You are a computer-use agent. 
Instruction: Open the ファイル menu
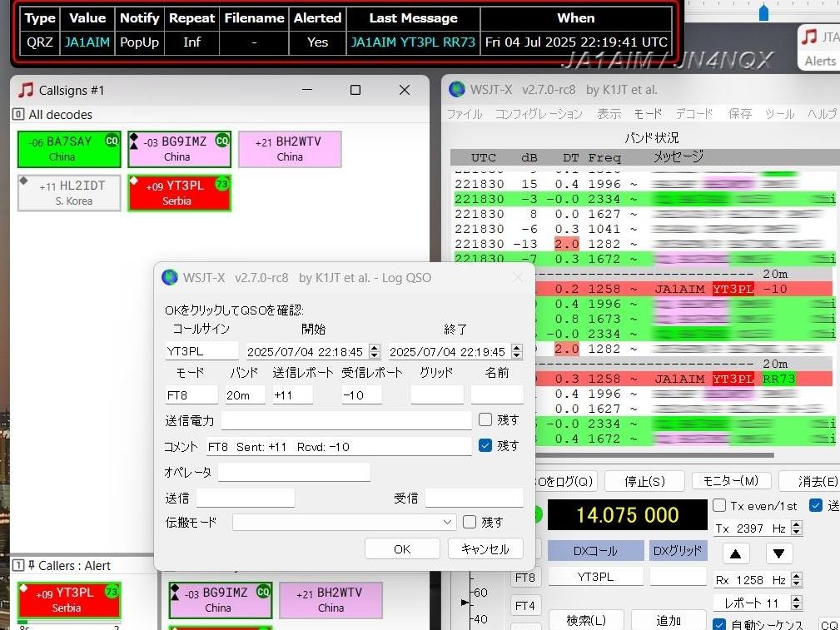tap(465, 114)
